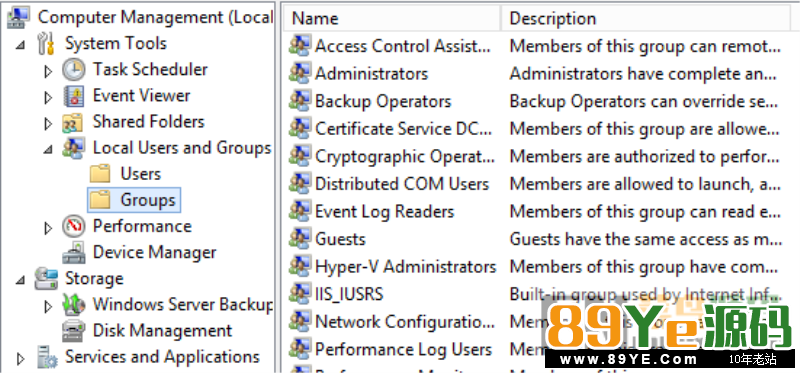The height and width of the screenshot is (373, 800).
Task: Click the System Tools wrench icon
Action: coord(46,43)
